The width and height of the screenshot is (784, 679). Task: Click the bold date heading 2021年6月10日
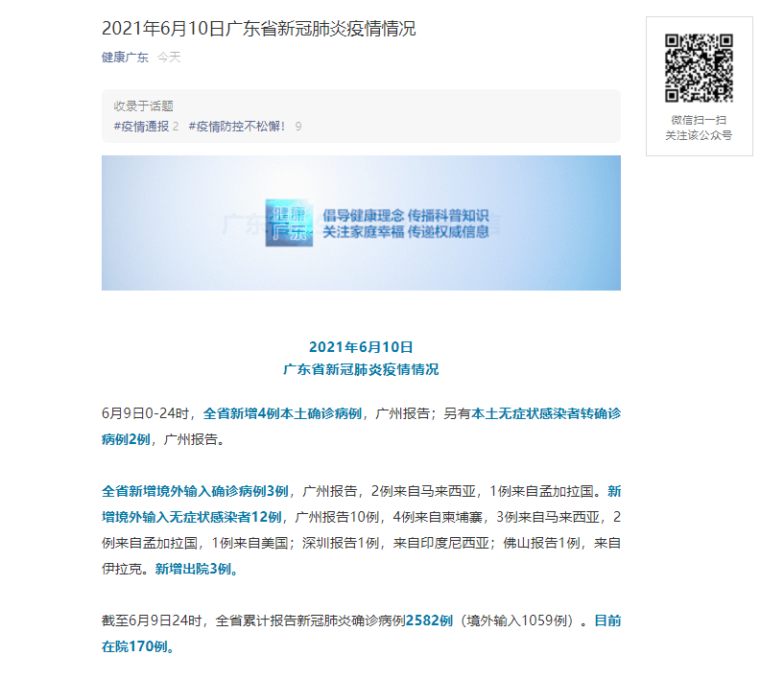362,346
